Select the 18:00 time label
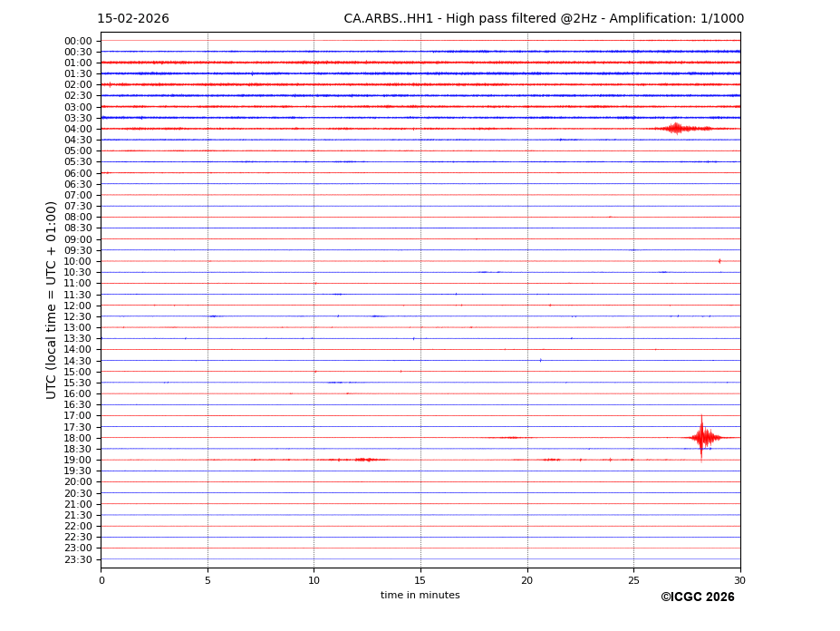Image resolution: width=840 pixels, height=631 pixels. tap(78, 438)
